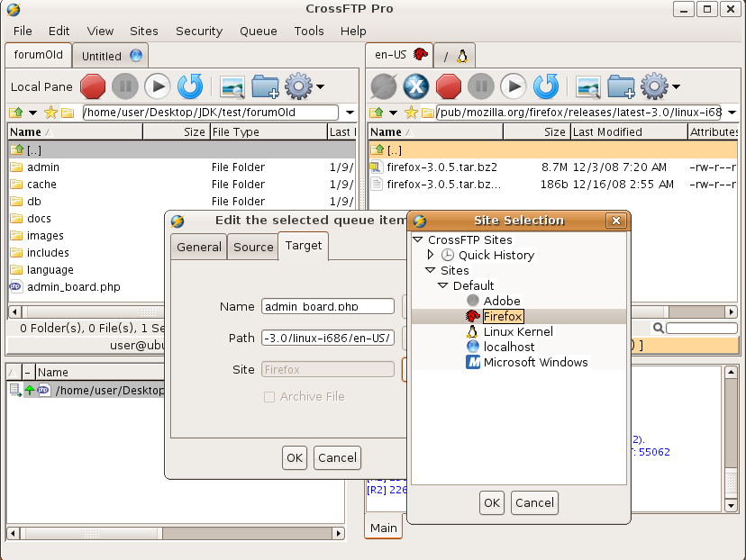Click Cancel in Site Selection dialog
The image size is (746, 560).
pyautogui.click(x=534, y=503)
